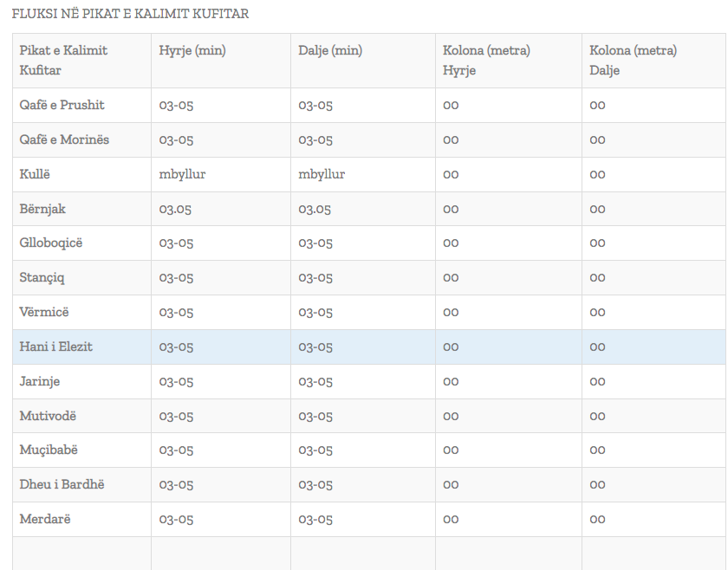Click the Bërnjak crossing name cell

43,209
